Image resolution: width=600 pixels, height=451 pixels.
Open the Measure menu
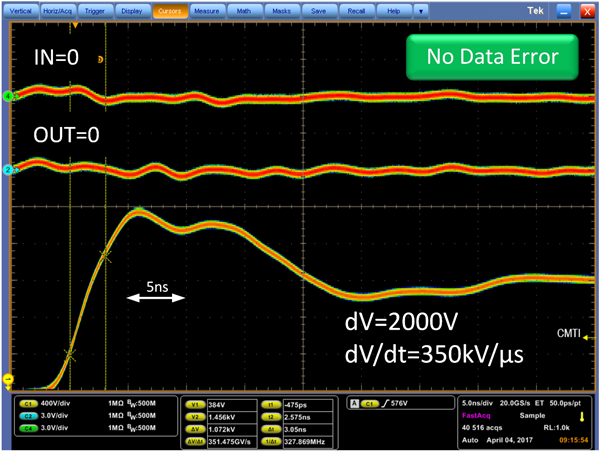coord(207,11)
